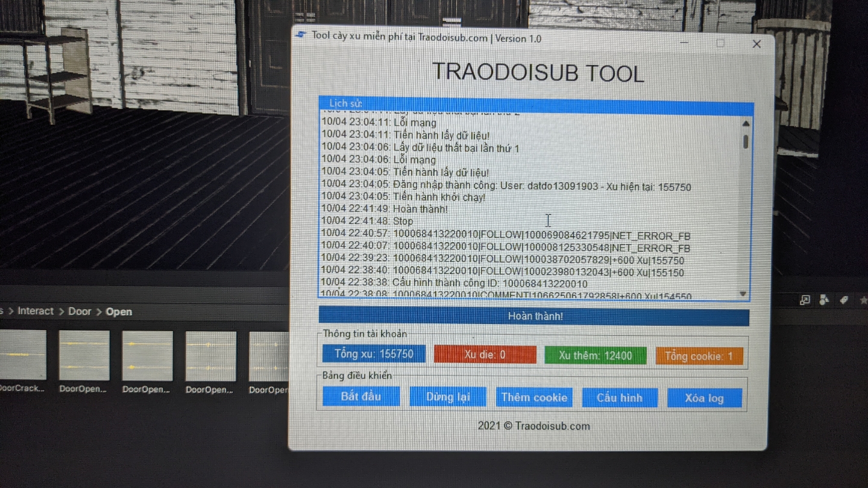Screen dimensions: 868x488
Task: Select the 22:41:48 Stop log line
Action: pyautogui.click(x=367, y=221)
